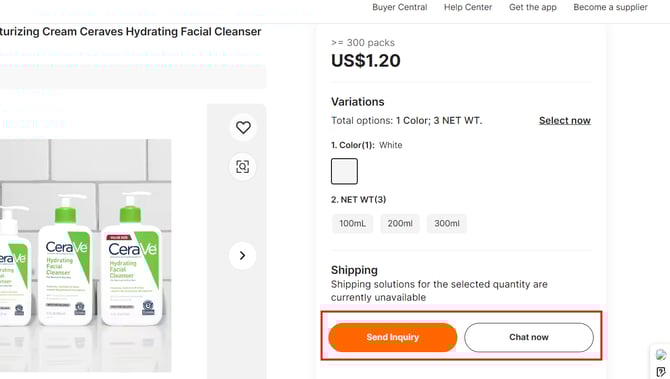Open the CeraVe product photo

[85, 255]
